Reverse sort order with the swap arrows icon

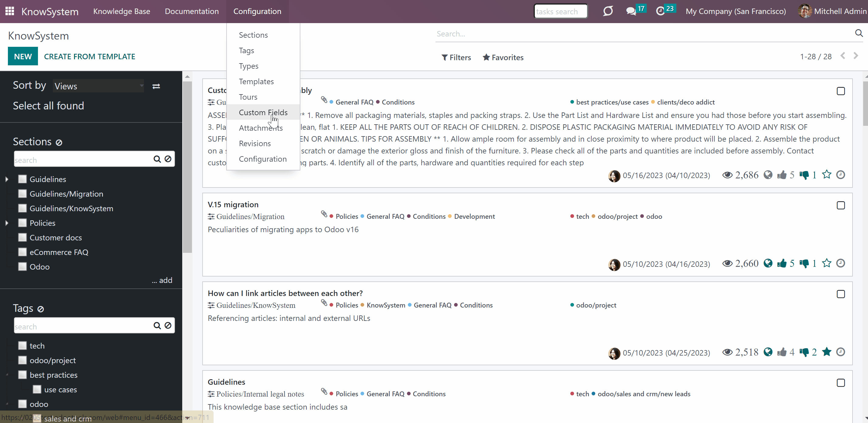click(x=156, y=86)
